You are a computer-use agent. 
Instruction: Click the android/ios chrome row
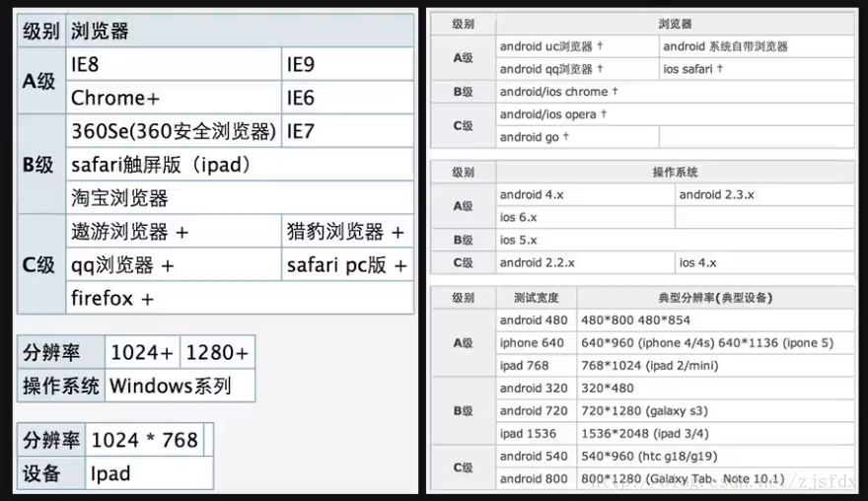coord(675,92)
